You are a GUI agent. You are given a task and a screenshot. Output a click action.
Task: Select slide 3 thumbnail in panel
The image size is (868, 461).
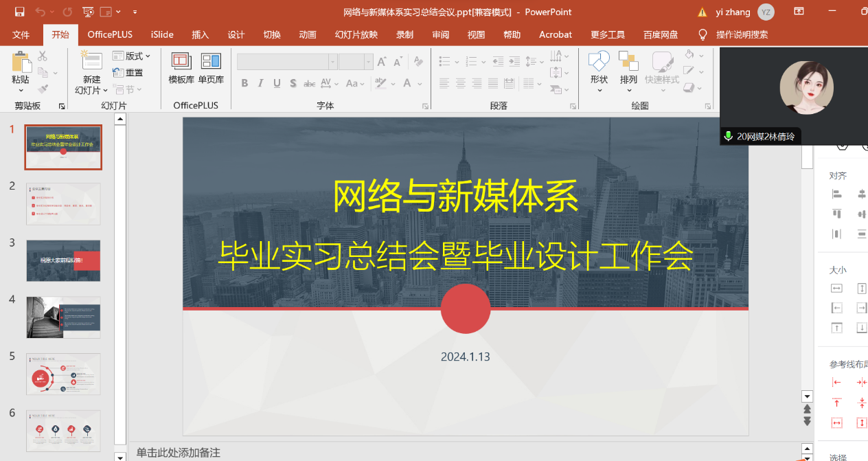63,260
